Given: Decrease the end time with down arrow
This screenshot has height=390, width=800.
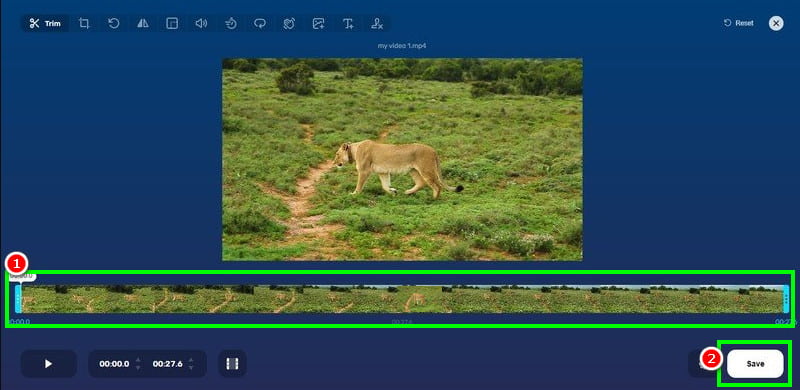Looking at the screenshot, I should click(191, 368).
